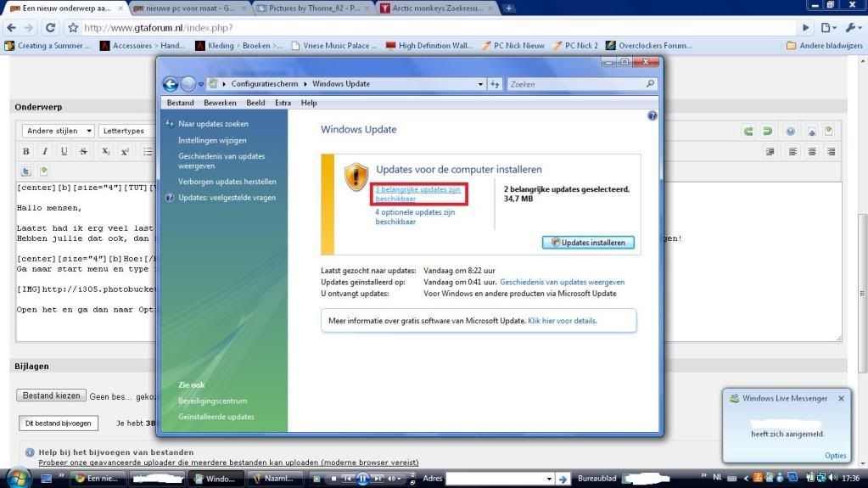Open 'Geïnstalleerde updates' link

click(216, 417)
